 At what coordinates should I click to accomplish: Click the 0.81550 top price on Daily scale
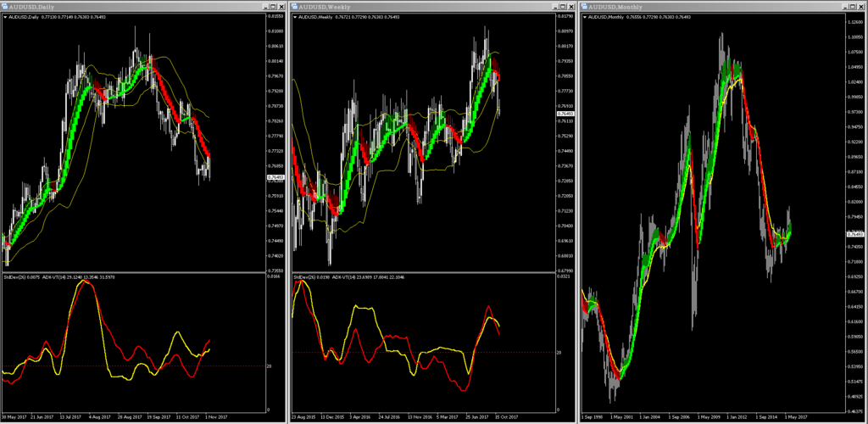275,17
